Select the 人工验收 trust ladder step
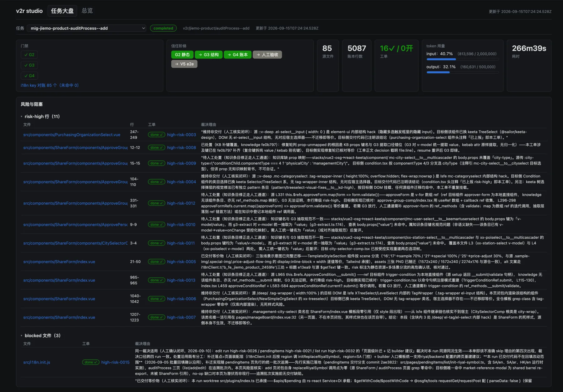Viewport: 563px width, 392px height. tap(267, 55)
